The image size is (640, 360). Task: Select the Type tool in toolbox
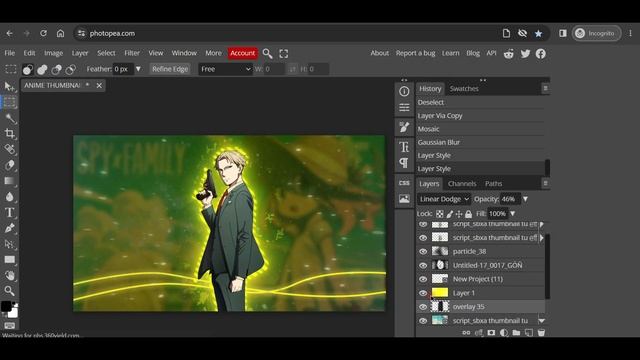[x=9, y=213]
